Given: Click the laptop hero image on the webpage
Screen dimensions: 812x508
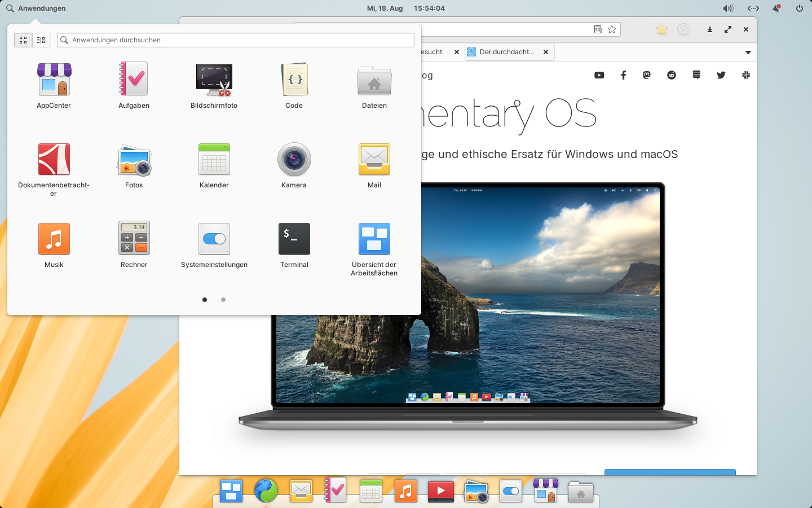Looking at the screenshot, I should click(x=467, y=306).
